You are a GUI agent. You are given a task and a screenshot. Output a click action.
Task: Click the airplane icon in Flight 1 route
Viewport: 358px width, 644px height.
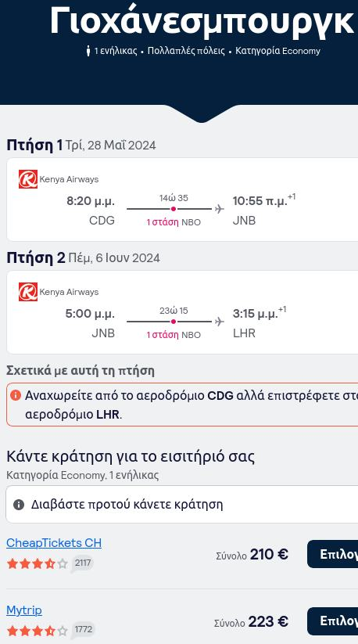click(x=220, y=209)
